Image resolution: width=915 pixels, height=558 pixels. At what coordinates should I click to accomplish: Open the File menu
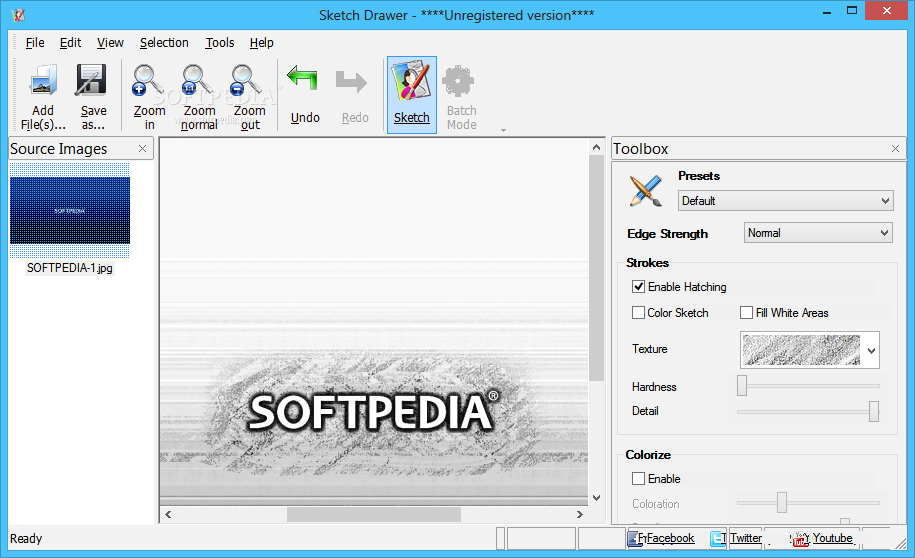coord(35,43)
